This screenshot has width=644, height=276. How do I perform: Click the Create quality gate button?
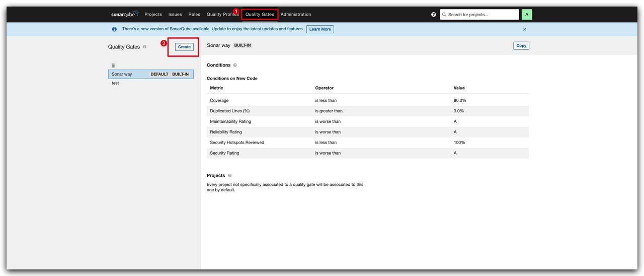click(184, 47)
